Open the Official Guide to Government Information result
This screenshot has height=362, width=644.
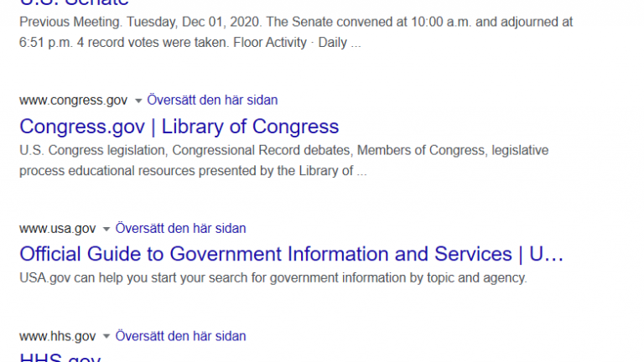point(291,254)
